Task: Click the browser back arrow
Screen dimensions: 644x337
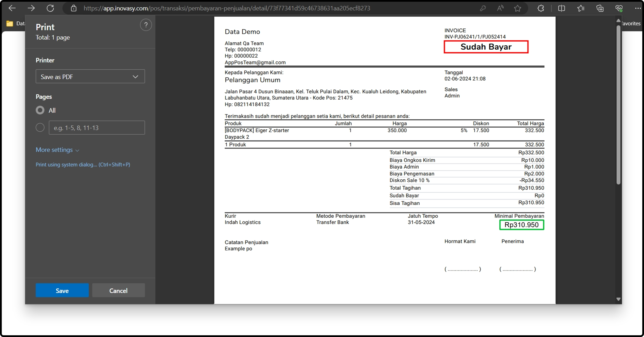Action: coord(12,8)
